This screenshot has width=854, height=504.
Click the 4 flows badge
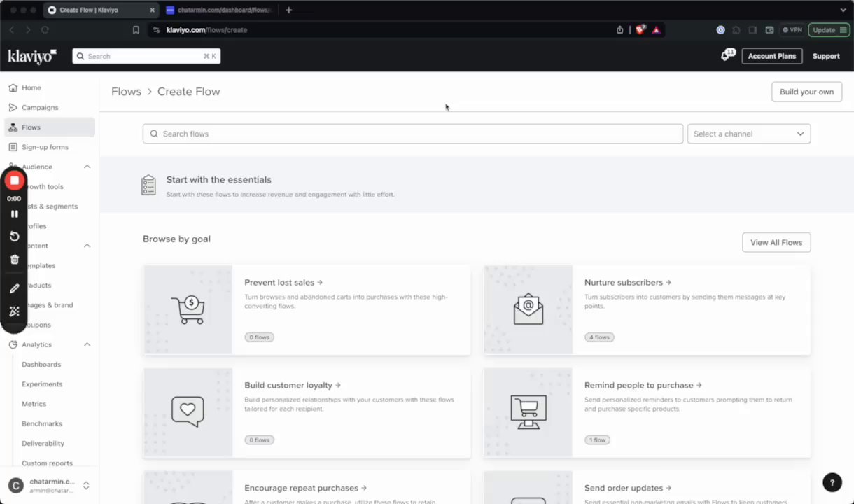pos(599,337)
